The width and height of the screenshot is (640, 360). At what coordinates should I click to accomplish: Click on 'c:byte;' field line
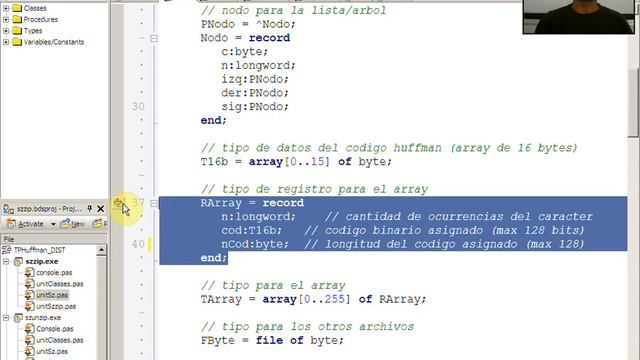[x=244, y=52]
